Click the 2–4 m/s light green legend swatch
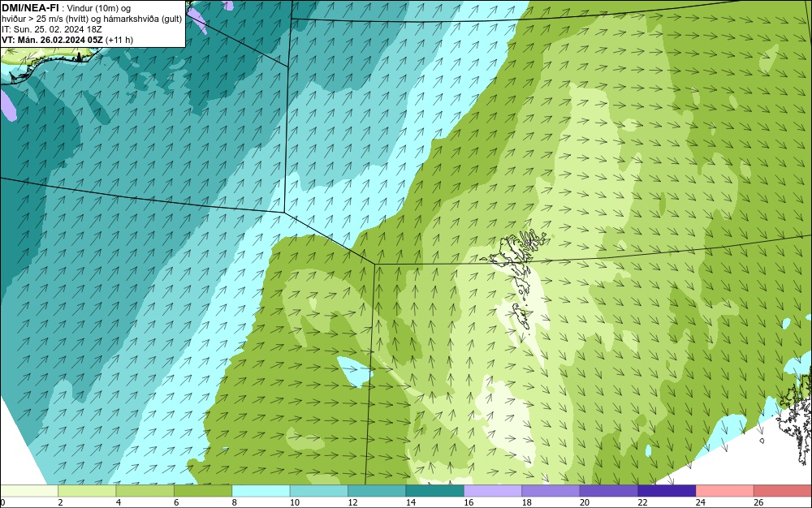Image resolution: width=812 pixels, height=508 pixels. tap(87, 491)
